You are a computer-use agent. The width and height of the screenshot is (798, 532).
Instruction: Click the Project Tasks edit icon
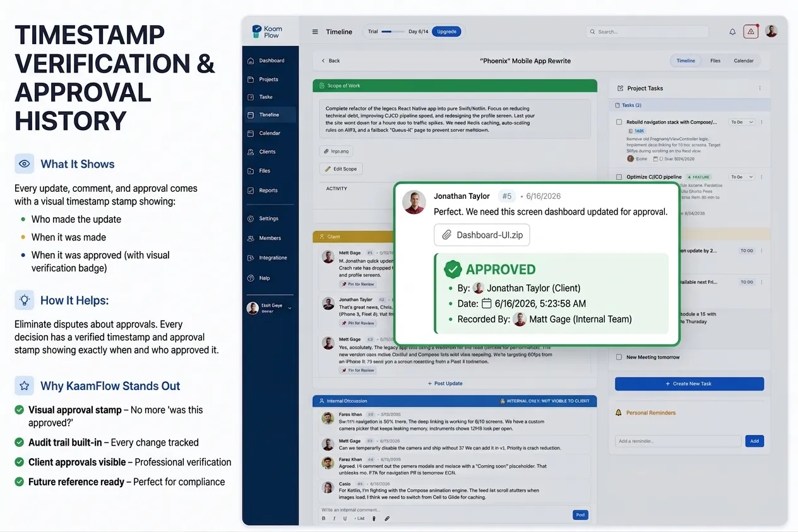pos(620,88)
